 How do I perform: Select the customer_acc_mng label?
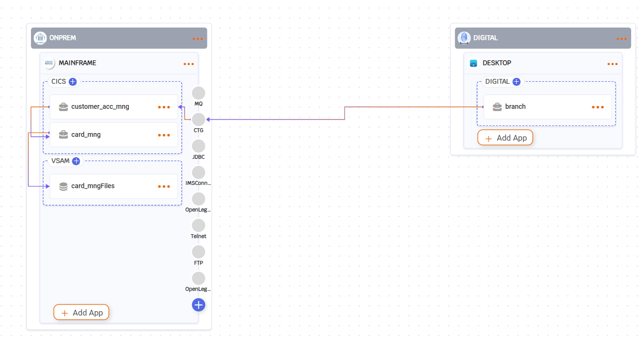pos(100,107)
